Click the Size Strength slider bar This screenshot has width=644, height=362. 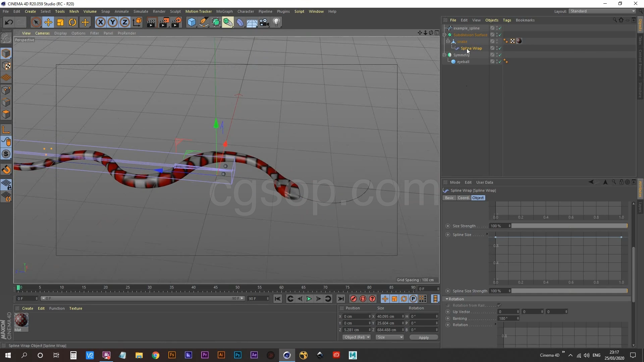pos(569,226)
